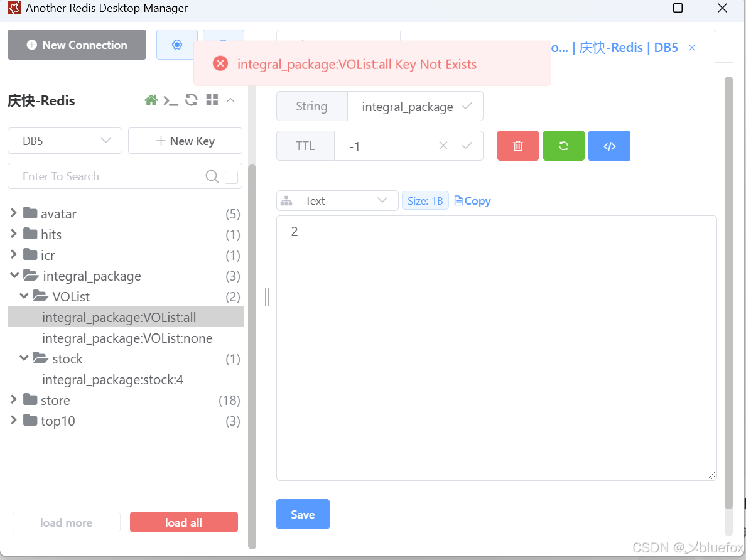Expand the store folder
Screen dimensions: 746x560
[x=13, y=400]
